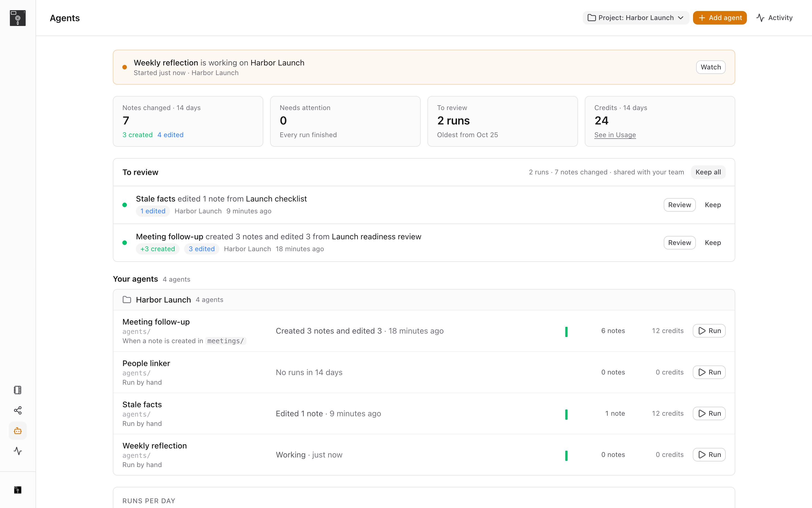This screenshot has height=508, width=812.
Task: Click the meetings/ folder tag
Action: pos(226,341)
